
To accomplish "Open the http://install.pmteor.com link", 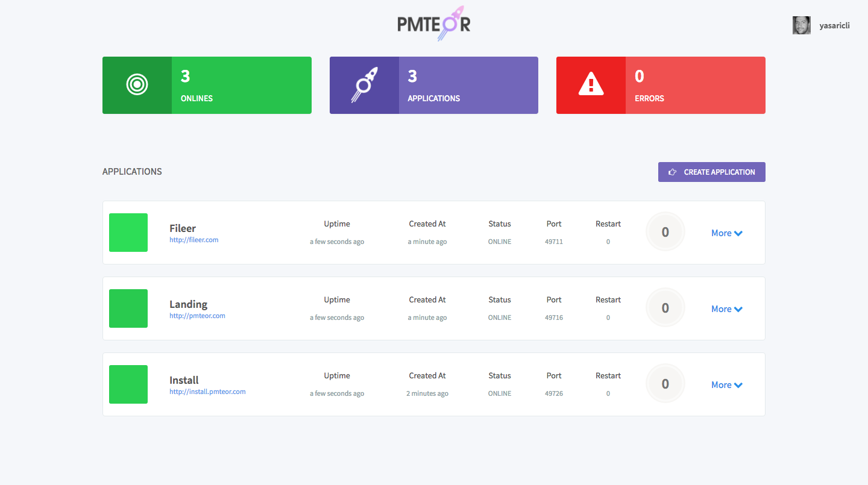I will pos(207,392).
